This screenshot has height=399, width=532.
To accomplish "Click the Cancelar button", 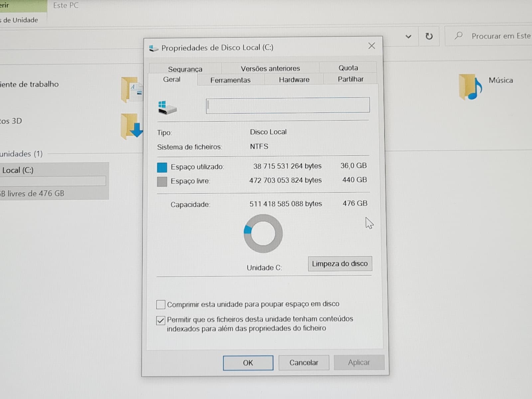I will pos(304,362).
